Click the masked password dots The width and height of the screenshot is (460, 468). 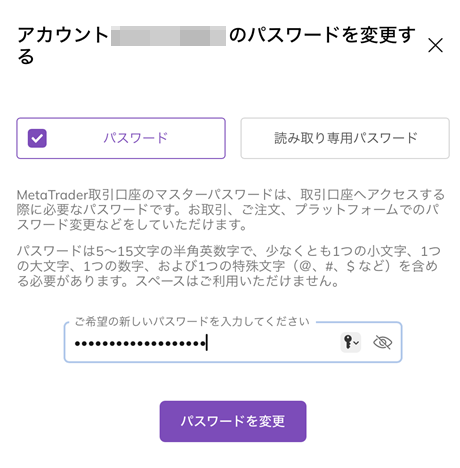click(x=140, y=343)
